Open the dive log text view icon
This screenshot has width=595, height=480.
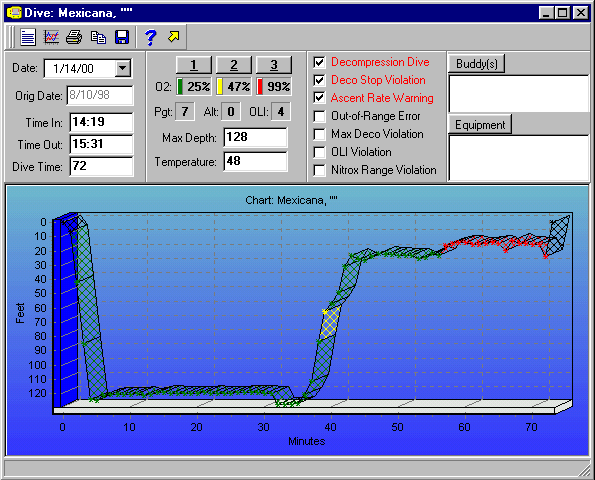pyautogui.click(x=28, y=37)
